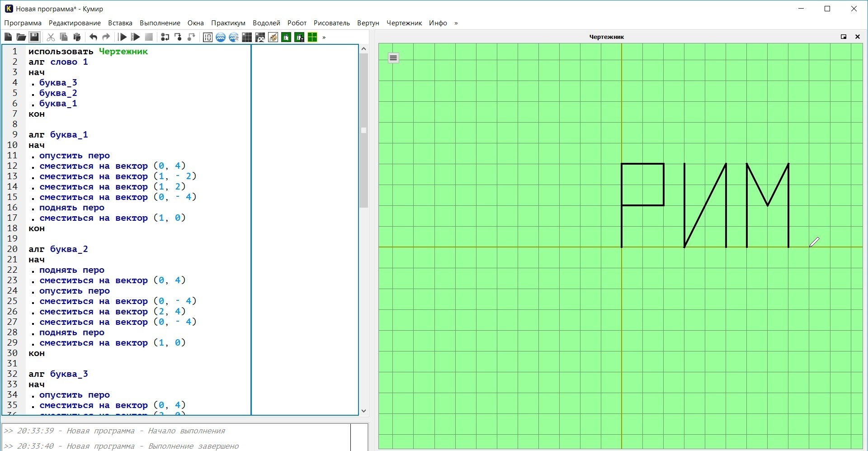
Task: Open the Водолей menu
Action: (266, 23)
